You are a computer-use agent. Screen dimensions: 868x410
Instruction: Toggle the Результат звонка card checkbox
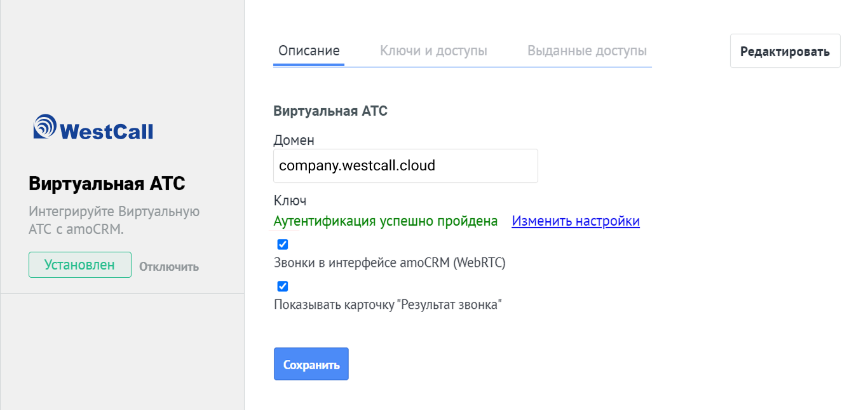[x=283, y=286]
